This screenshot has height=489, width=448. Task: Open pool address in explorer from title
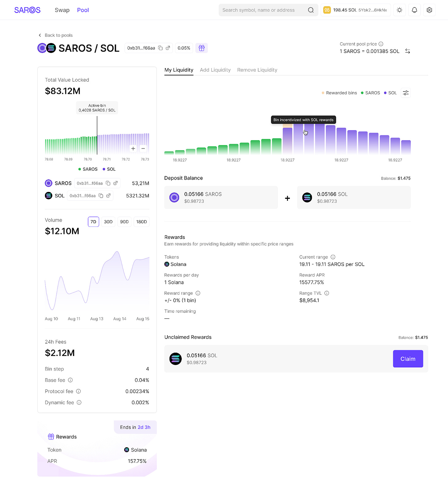pyautogui.click(x=168, y=48)
